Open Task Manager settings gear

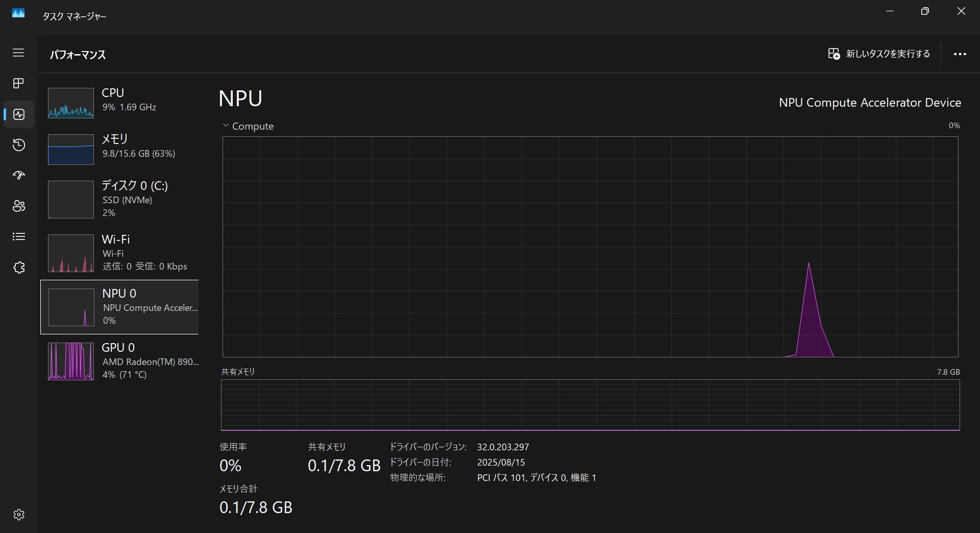pyautogui.click(x=19, y=515)
